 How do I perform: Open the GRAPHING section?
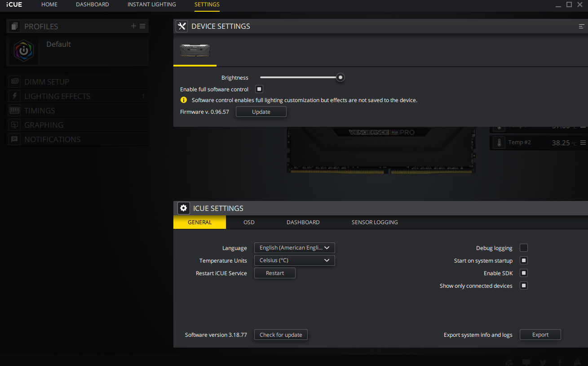point(77,125)
